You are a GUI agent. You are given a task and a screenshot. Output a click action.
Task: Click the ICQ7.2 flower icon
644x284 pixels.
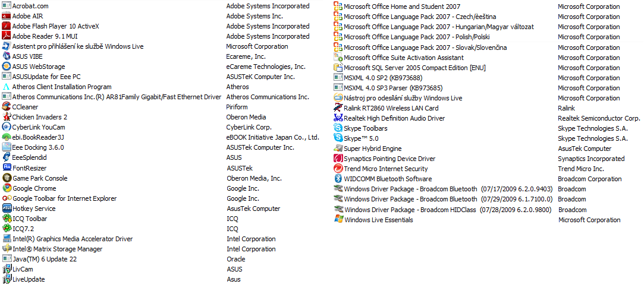[6, 229]
